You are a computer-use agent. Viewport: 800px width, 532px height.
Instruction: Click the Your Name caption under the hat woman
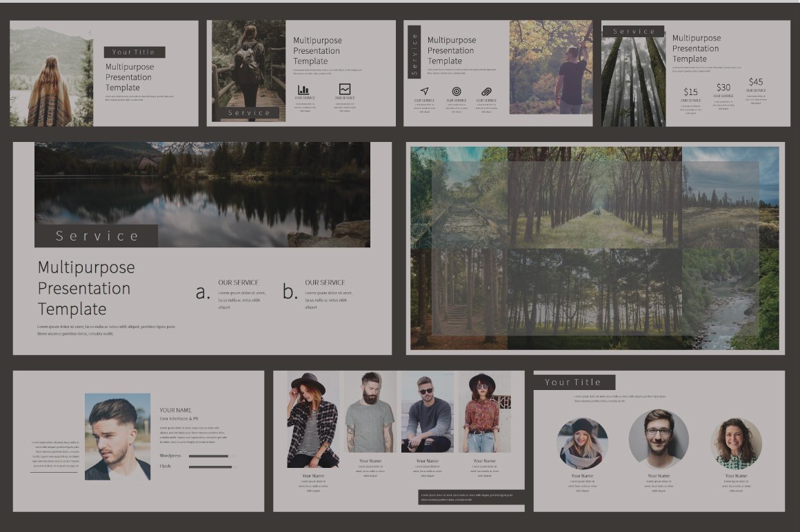point(314,475)
